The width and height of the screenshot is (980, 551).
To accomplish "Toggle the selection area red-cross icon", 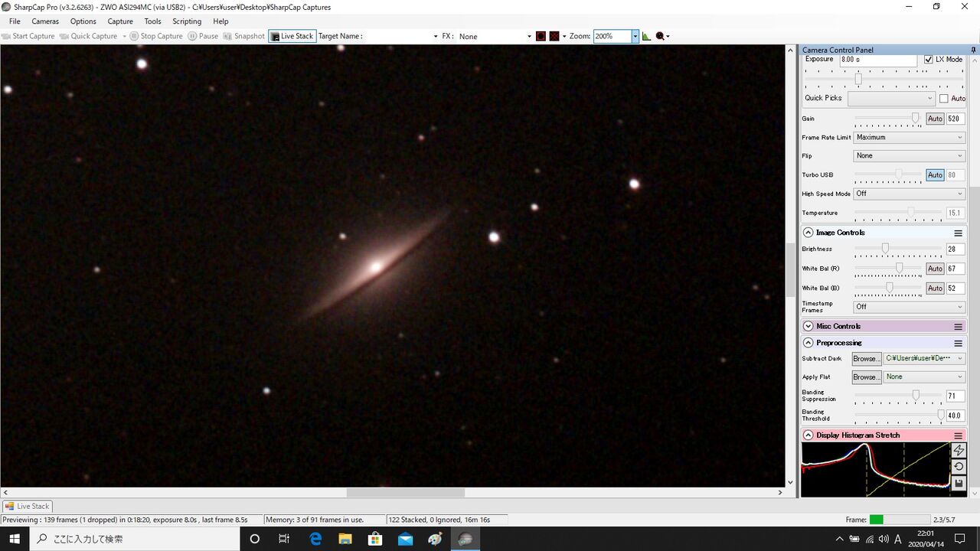I will click(554, 36).
